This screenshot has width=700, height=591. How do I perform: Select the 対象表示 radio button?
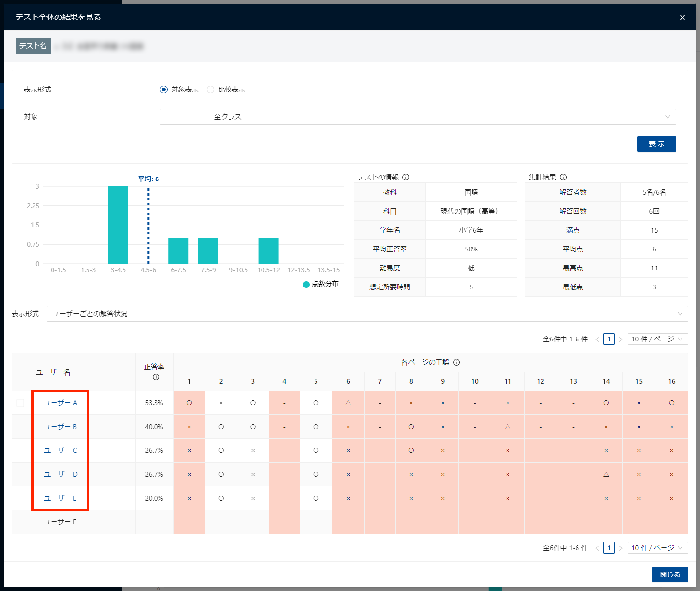[164, 90]
